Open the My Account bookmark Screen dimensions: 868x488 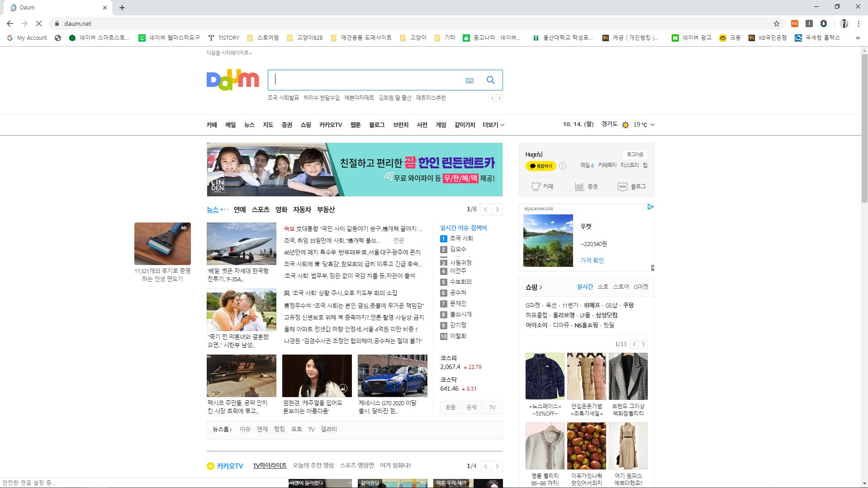[x=27, y=38]
